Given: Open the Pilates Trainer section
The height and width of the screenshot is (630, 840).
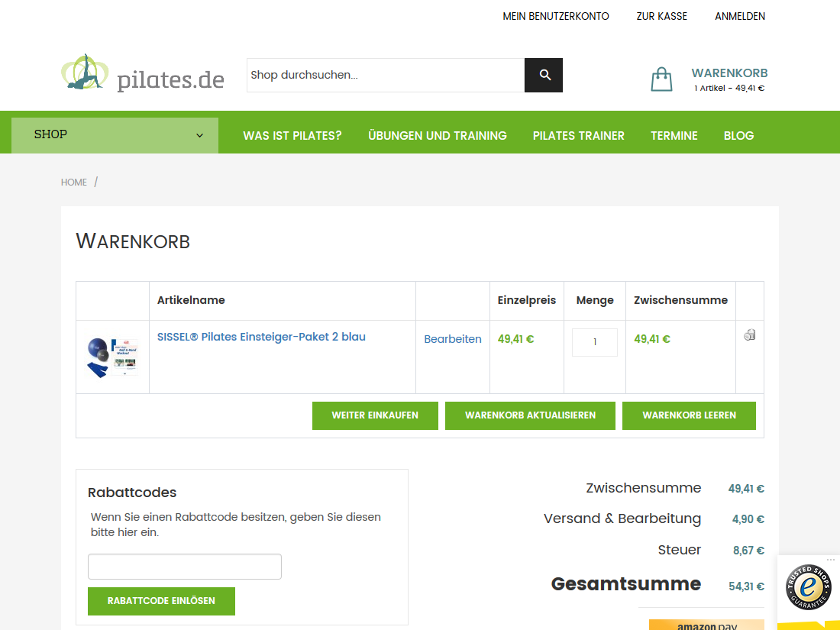Looking at the screenshot, I should click(x=579, y=135).
